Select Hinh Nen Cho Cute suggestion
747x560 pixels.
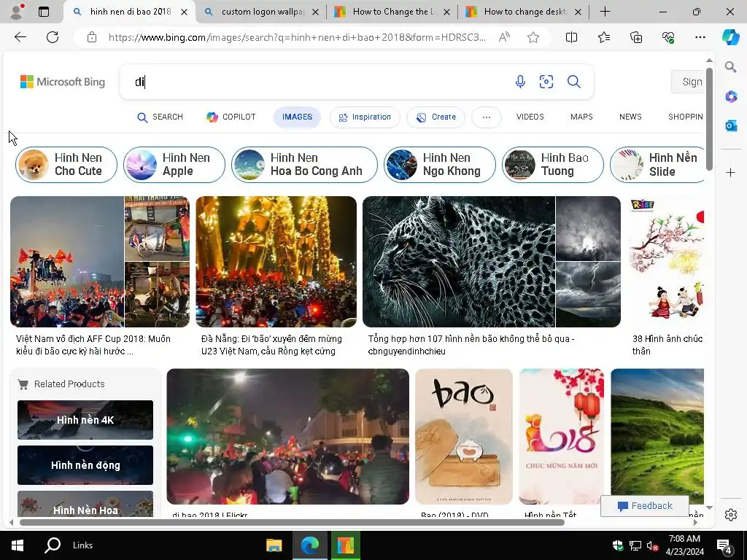tap(66, 165)
